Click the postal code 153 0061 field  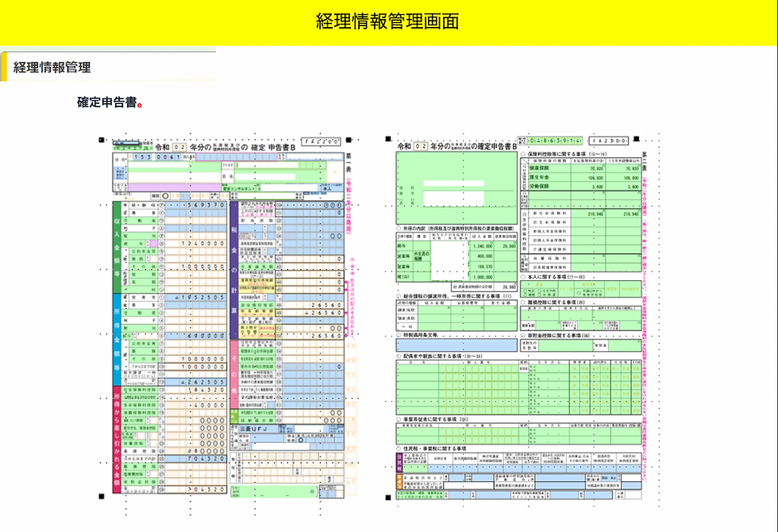click(x=155, y=157)
